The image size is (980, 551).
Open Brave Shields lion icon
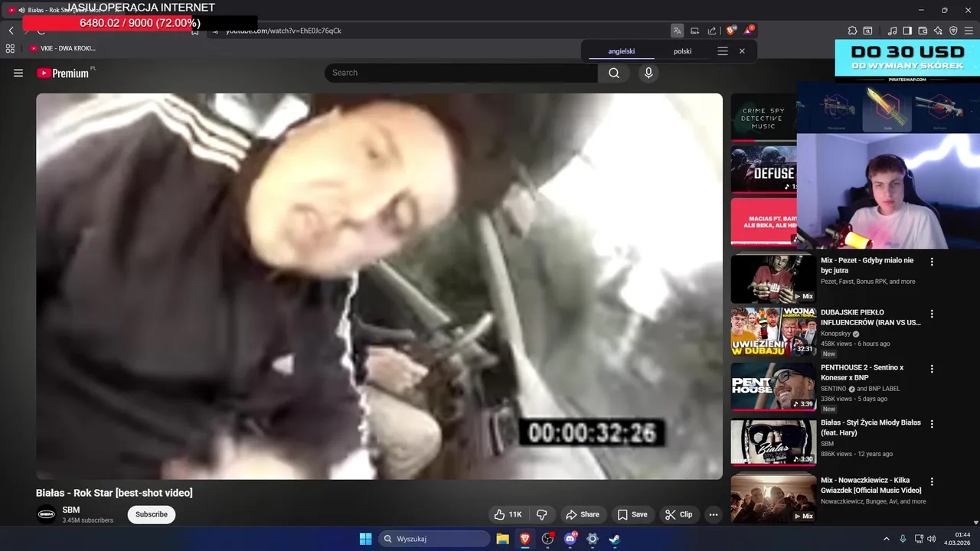731,31
